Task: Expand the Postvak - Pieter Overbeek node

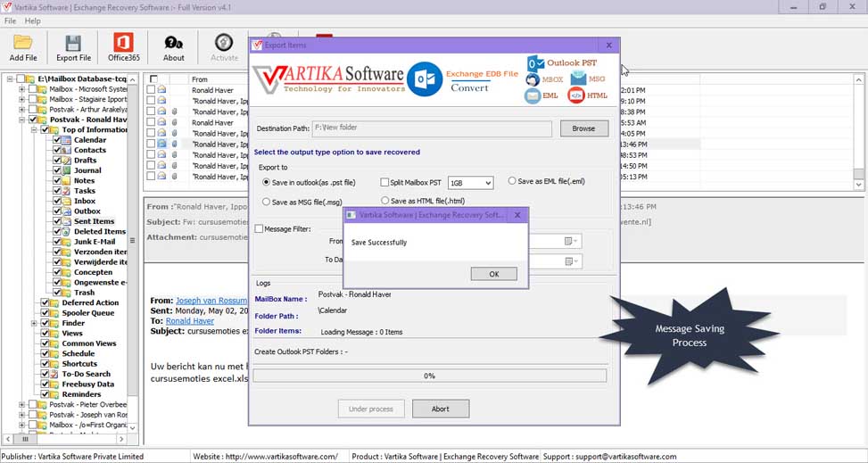Action: [21, 404]
